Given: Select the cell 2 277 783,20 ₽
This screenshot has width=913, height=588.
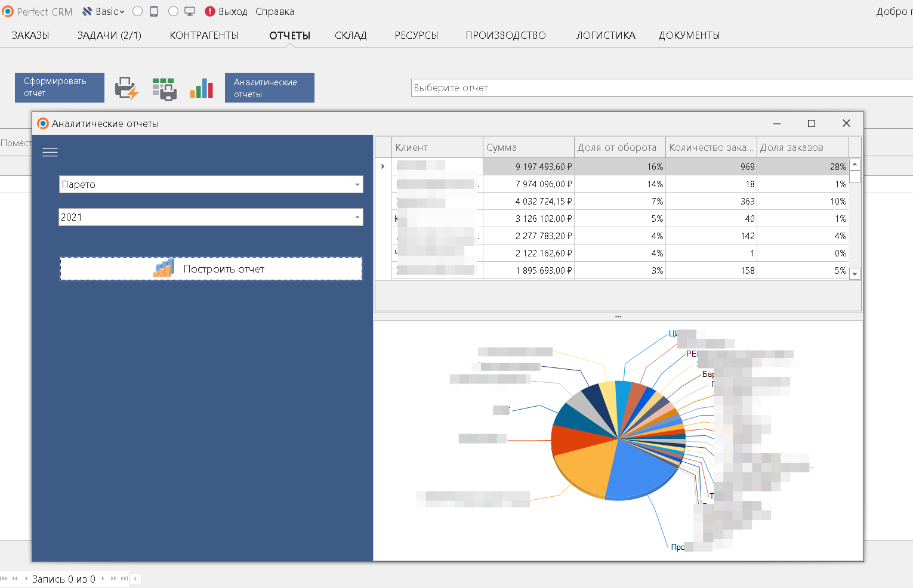Looking at the screenshot, I should [529, 236].
